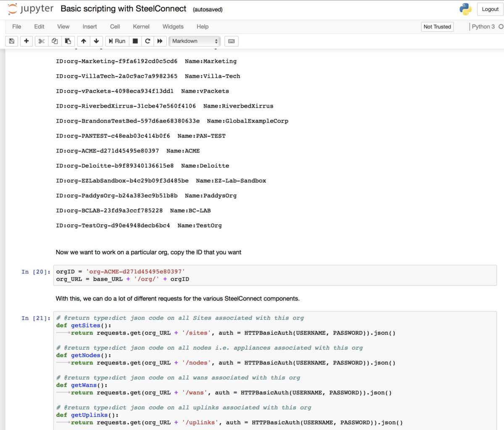The height and width of the screenshot is (430, 504).
Task: Cut selected cells with scissors icon
Action: 41,41
